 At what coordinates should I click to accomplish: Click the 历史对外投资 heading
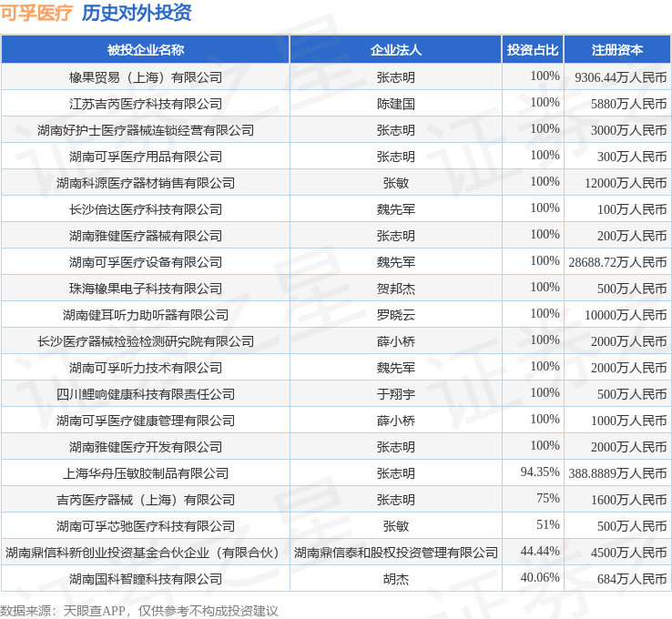pyautogui.click(x=137, y=13)
